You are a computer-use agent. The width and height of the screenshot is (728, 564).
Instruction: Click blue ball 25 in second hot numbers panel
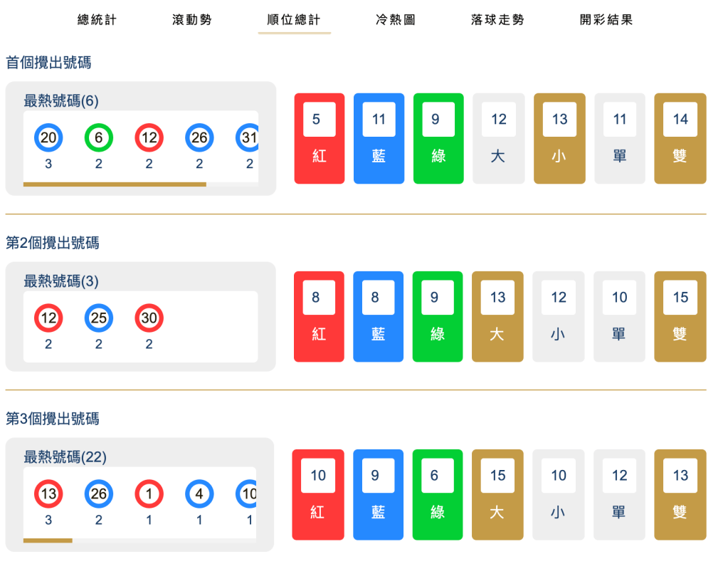click(x=98, y=318)
